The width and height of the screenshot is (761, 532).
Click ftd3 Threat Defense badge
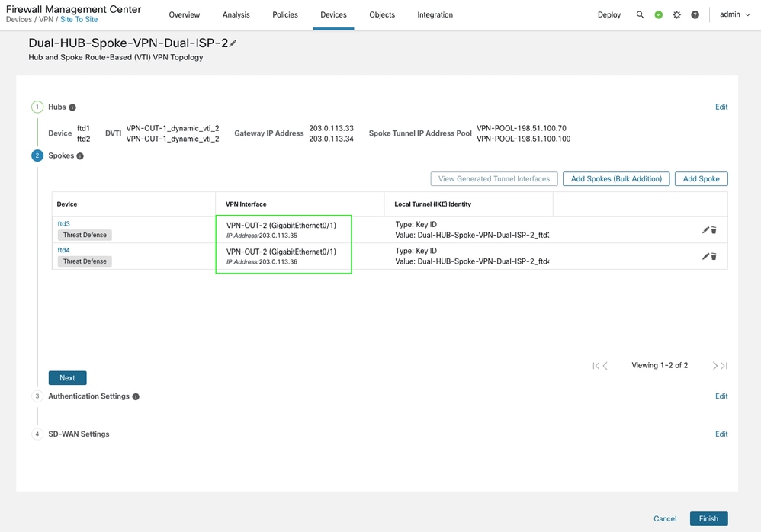pyautogui.click(x=85, y=236)
